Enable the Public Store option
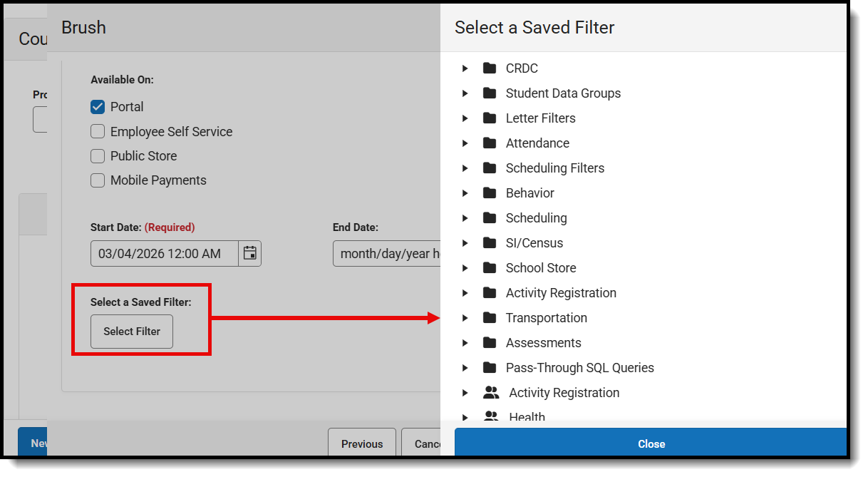 click(x=97, y=155)
